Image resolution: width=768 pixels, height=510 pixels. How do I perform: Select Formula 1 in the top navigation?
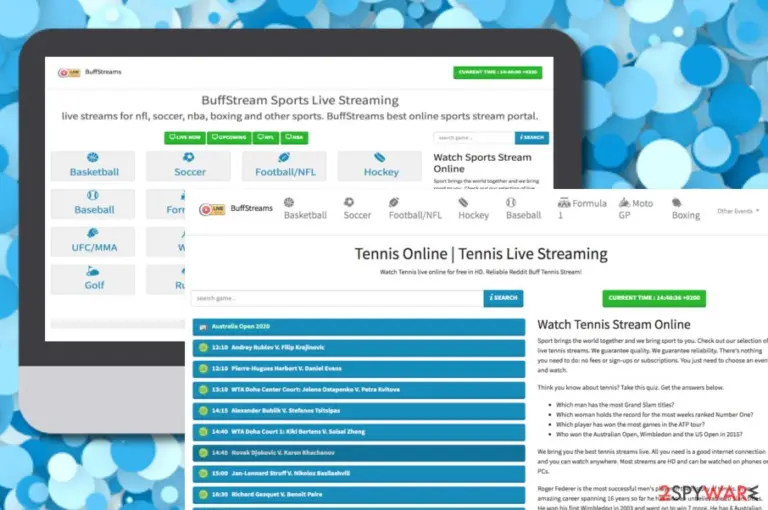coord(582,209)
